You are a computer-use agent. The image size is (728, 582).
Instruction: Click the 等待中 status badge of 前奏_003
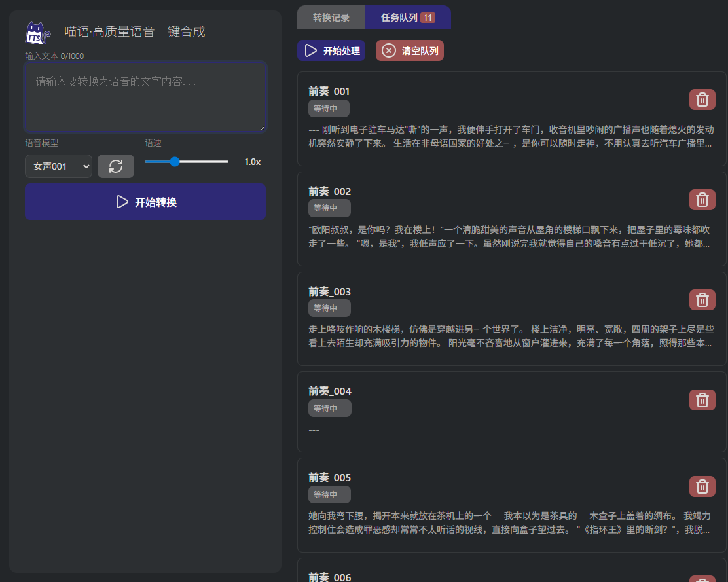point(329,308)
